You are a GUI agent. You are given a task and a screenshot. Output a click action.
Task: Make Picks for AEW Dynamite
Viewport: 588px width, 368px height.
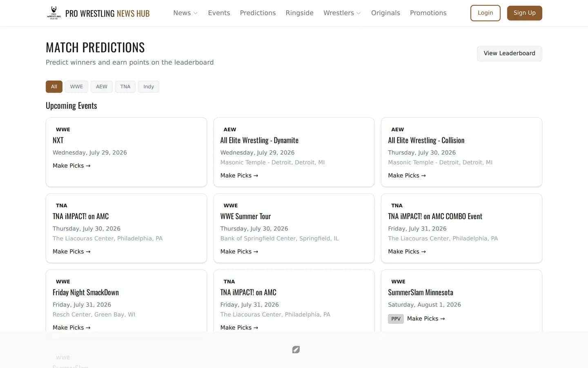239,175
